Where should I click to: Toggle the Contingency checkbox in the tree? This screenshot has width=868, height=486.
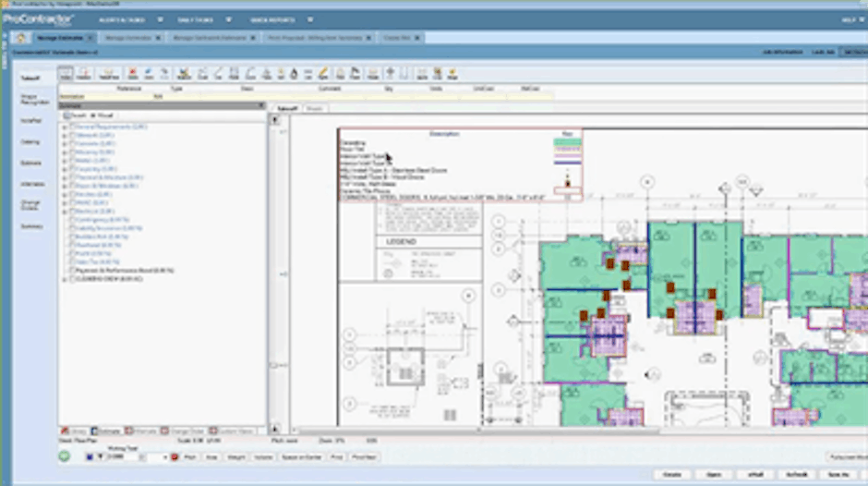(72, 221)
